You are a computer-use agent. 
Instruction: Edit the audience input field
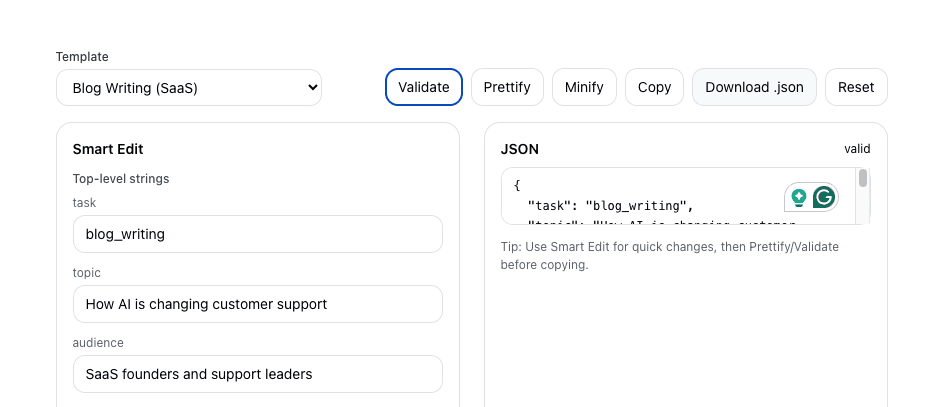click(x=257, y=374)
